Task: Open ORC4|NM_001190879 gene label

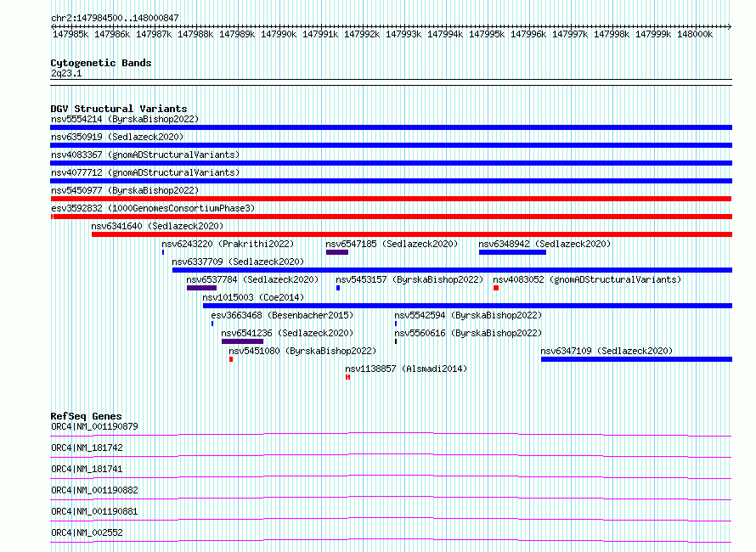Action: (x=94, y=426)
